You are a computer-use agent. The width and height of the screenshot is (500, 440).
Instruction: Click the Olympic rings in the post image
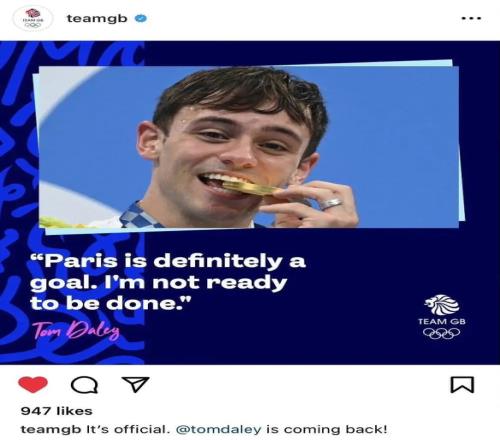click(x=442, y=333)
